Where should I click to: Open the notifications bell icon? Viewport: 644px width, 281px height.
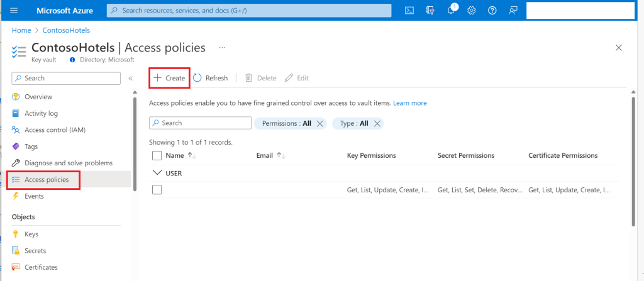(451, 10)
